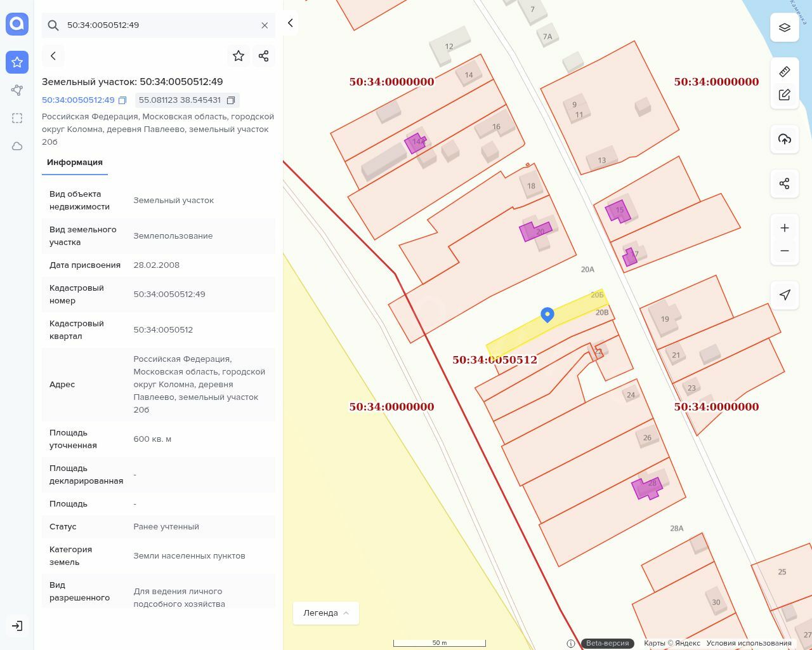Share the map using right toolbar
The height and width of the screenshot is (650, 812).
[785, 183]
